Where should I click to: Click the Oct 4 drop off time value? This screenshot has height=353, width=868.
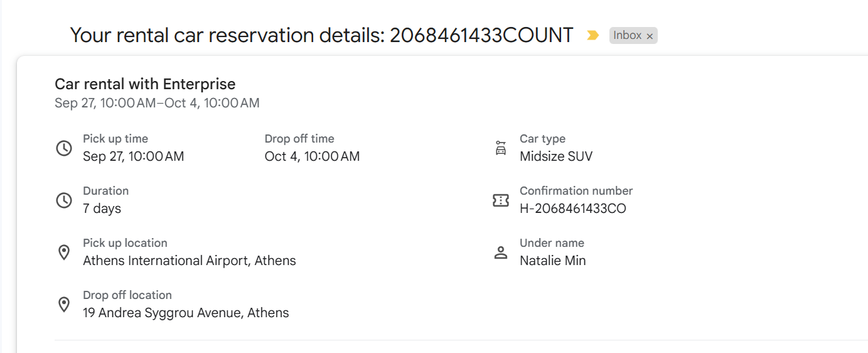(312, 156)
